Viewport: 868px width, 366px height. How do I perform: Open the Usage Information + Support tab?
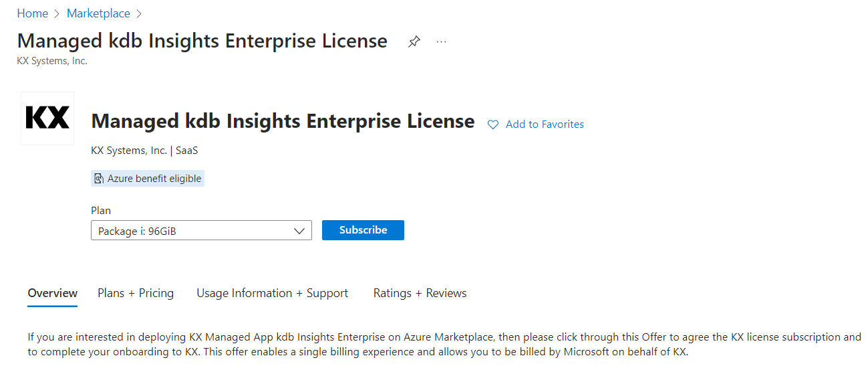[x=272, y=293]
